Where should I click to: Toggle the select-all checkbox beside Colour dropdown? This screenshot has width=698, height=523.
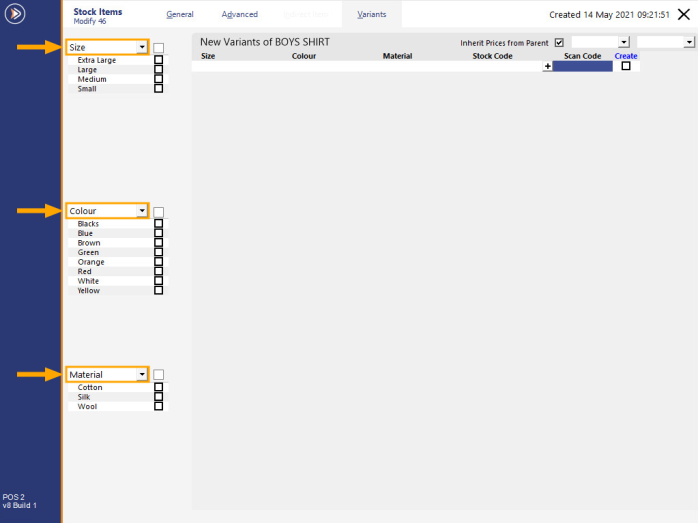click(x=158, y=212)
